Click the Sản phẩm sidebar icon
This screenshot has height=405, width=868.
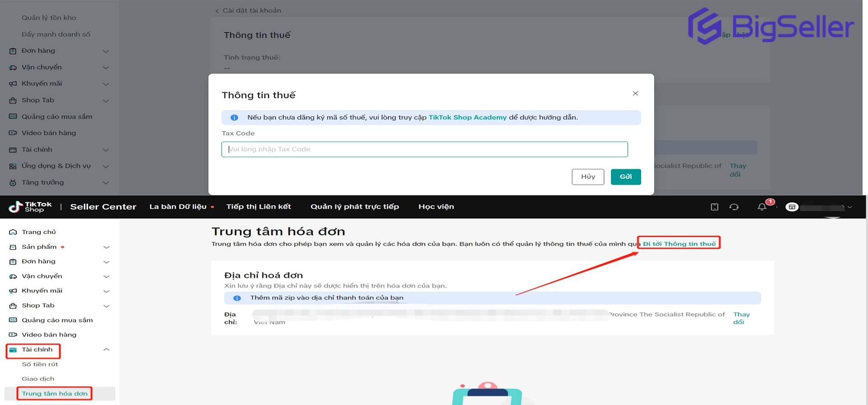[x=13, y=247]
